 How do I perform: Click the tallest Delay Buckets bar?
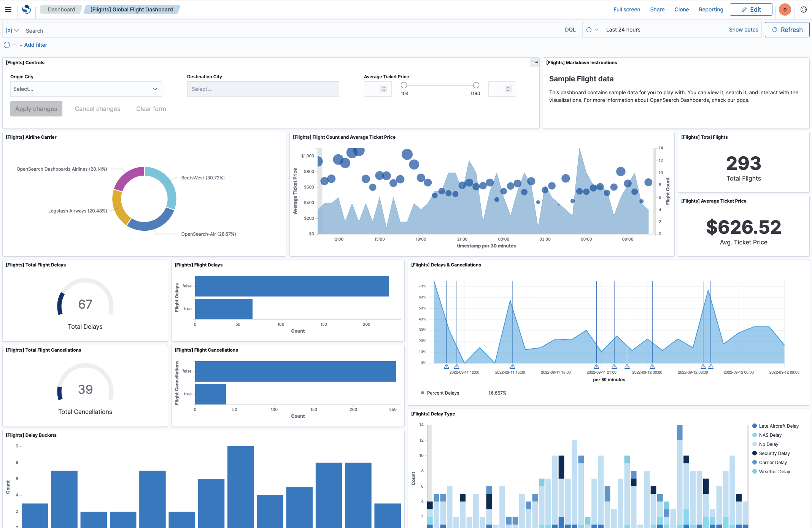(x=241, y=487)
